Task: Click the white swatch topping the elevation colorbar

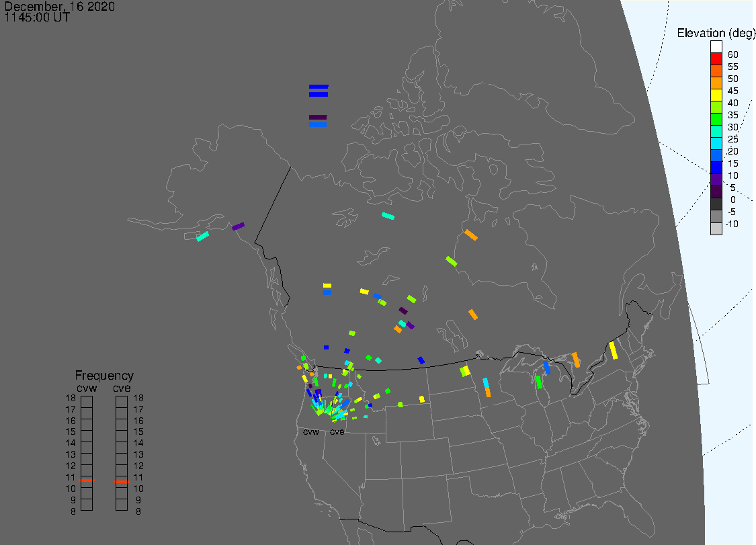Action: 716,46
